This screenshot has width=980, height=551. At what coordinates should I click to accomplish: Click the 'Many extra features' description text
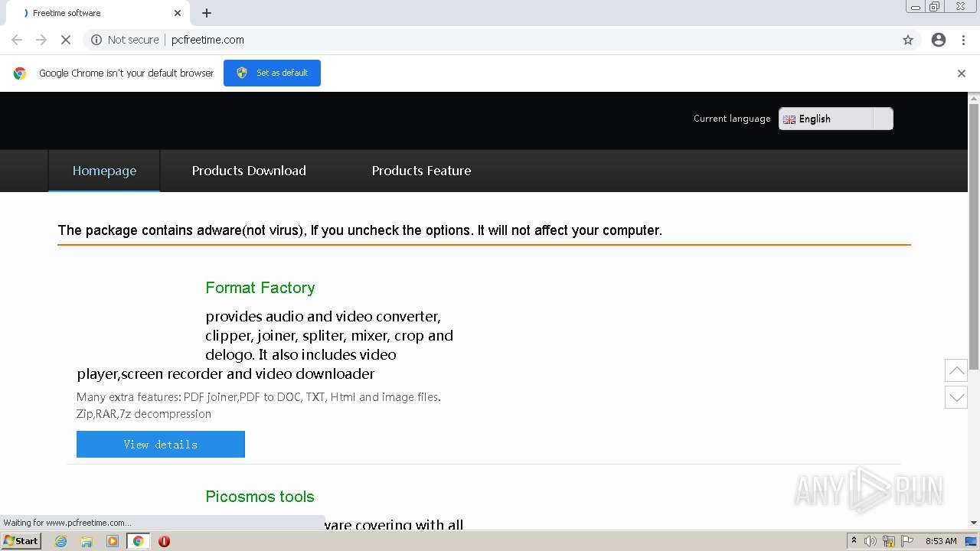point(259,405)
